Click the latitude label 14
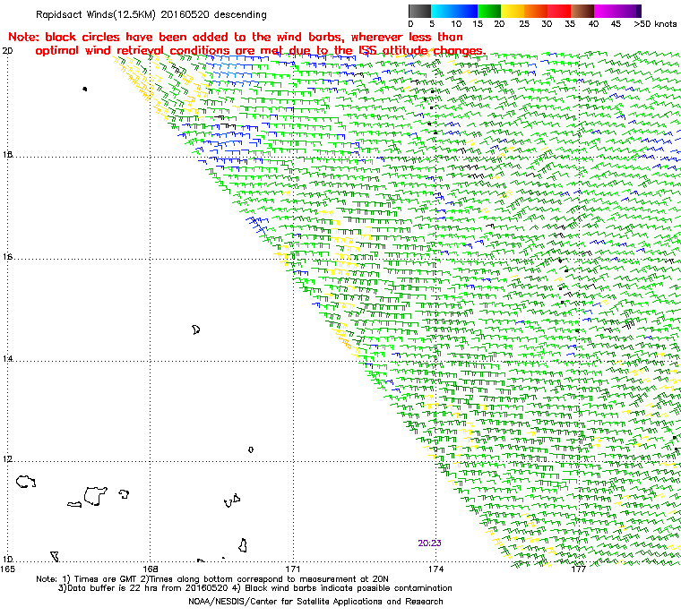Screen dimensions: 681x616 (x=7, y=359)
